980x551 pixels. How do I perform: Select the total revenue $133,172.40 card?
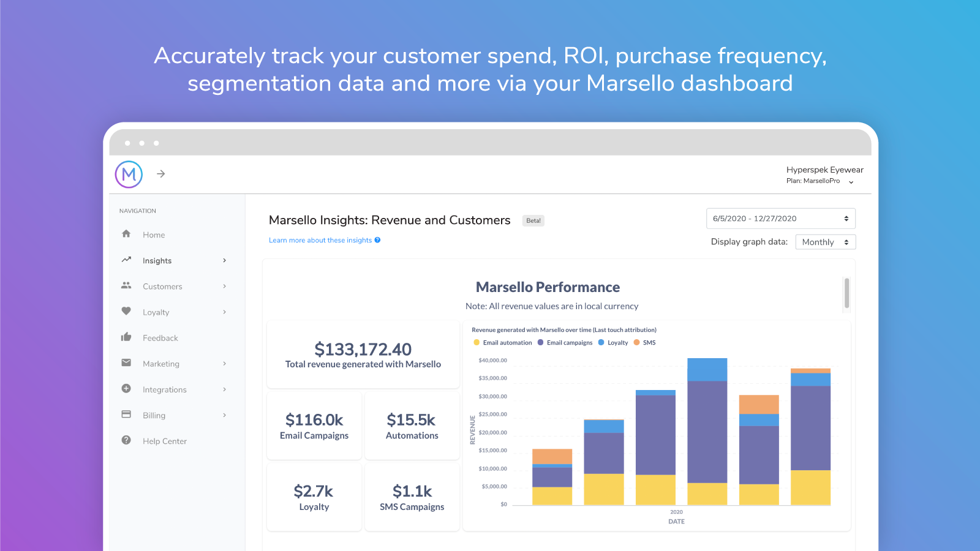coord(363,354)
